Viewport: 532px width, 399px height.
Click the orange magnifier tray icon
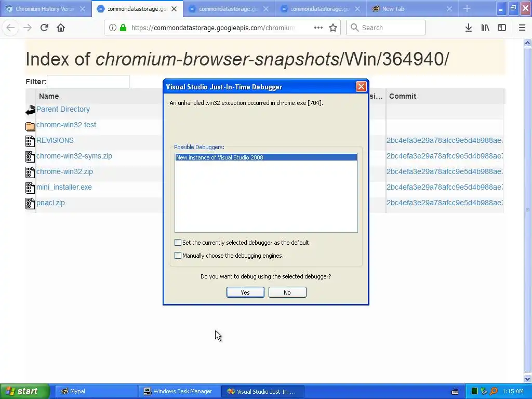(x=494, y=392)
